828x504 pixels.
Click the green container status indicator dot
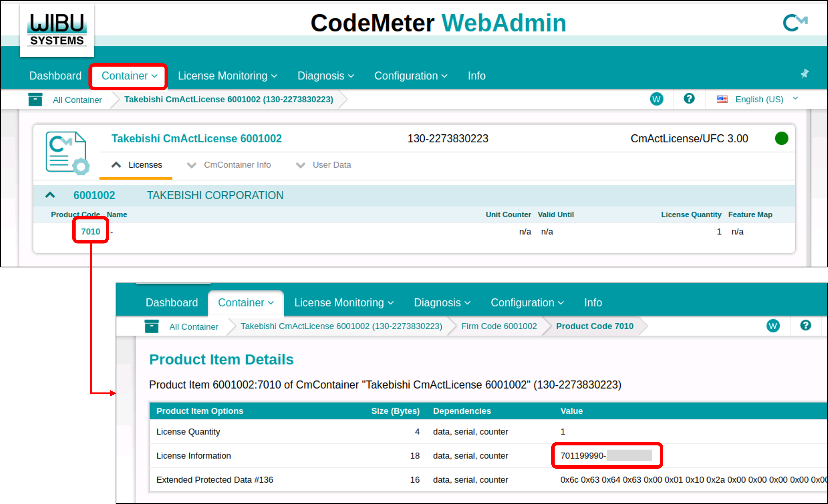coord(781,139)
